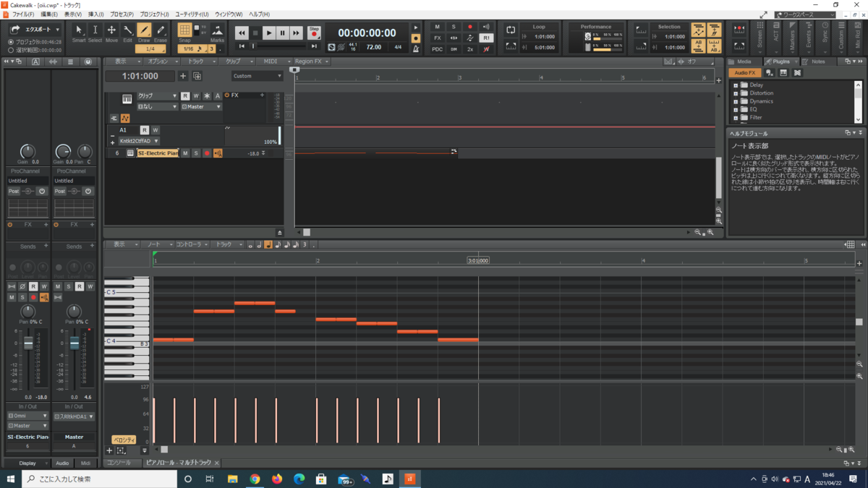Viewport: 868px width, 488px height.
Task: Select the プロジェクト export radio option
Action: (x=11, y=43)
